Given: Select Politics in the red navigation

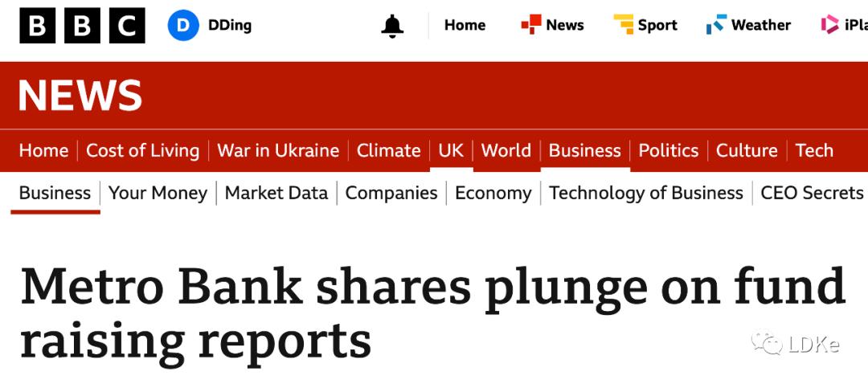Looking at the screenshot, I should (x=669, y=150).
